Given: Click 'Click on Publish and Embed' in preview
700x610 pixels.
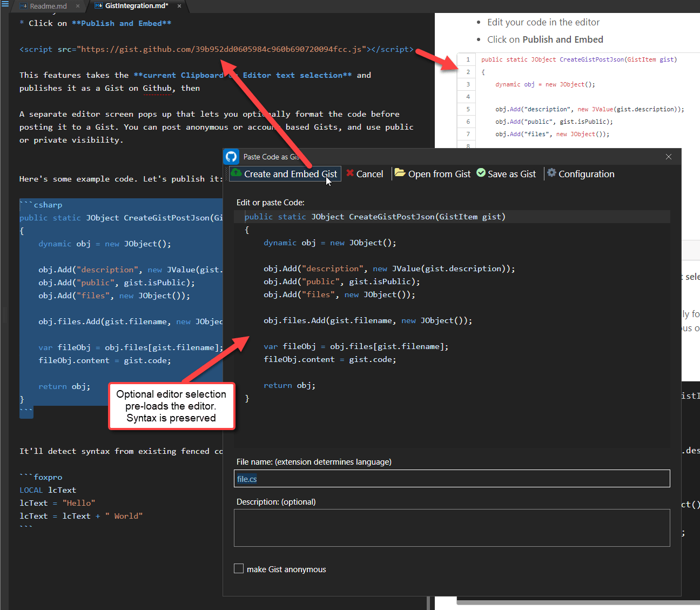Looking at the screenshot, I should coord(545,39).
